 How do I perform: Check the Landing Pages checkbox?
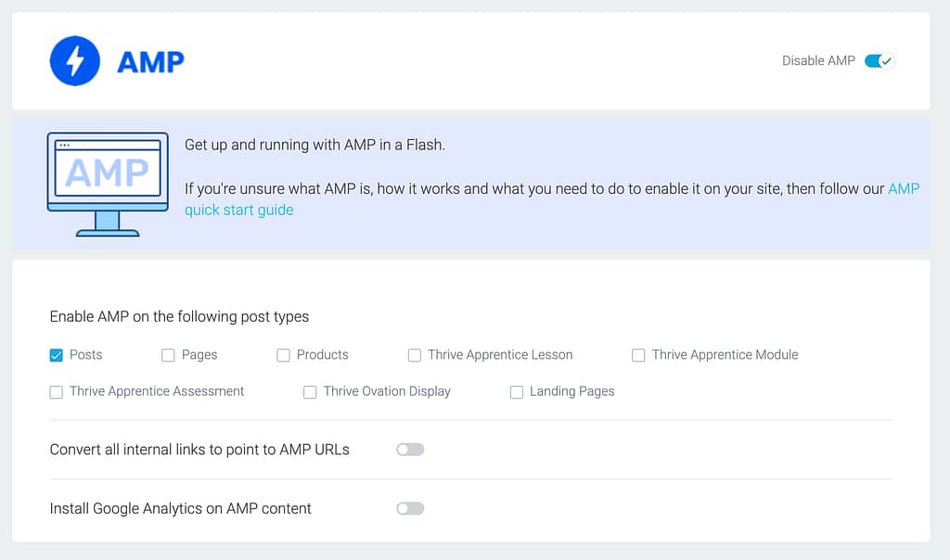click(516, 392)
